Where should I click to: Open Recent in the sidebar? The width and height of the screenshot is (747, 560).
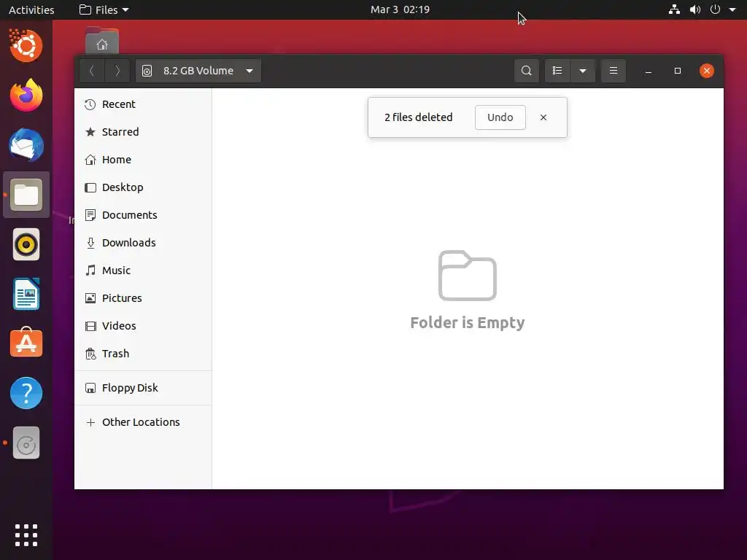tap(143, 104)
